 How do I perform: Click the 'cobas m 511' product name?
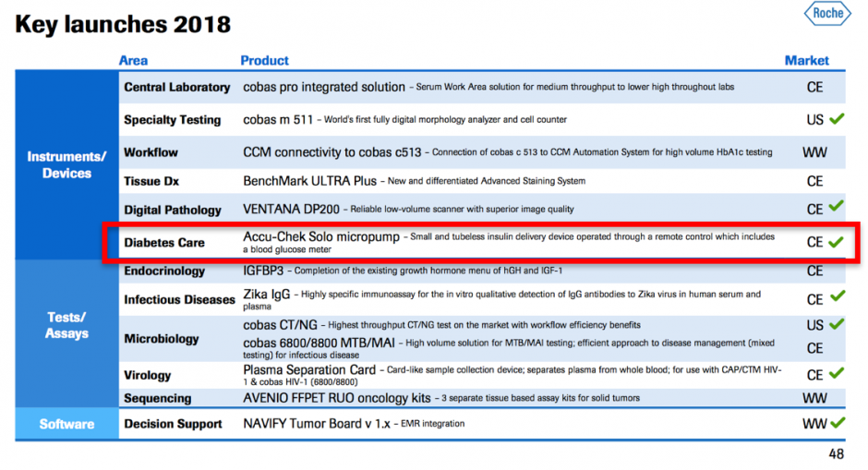(x=278, y=119)
